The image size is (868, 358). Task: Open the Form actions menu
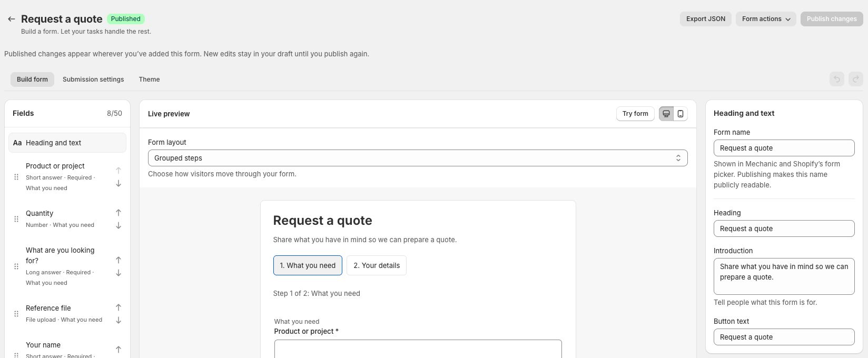coord(766,19)
